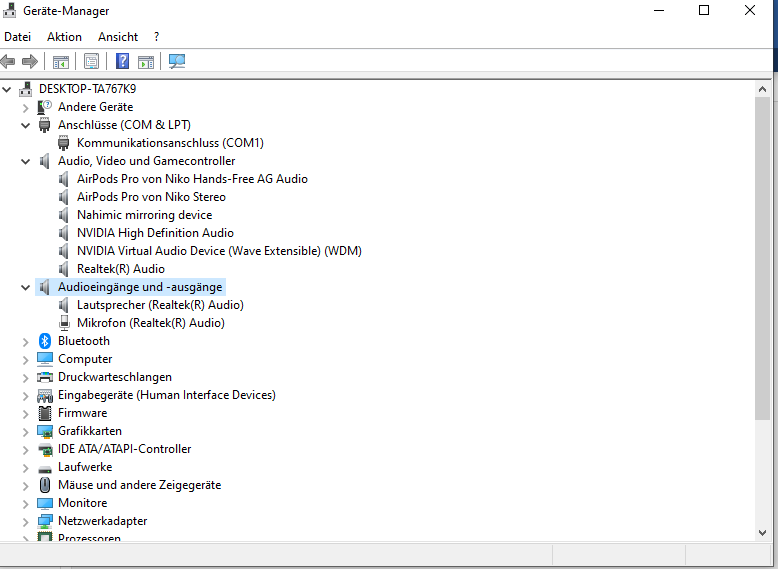
Task: Click the Bluetooth logo icon
Action: (x=45, y=341)
